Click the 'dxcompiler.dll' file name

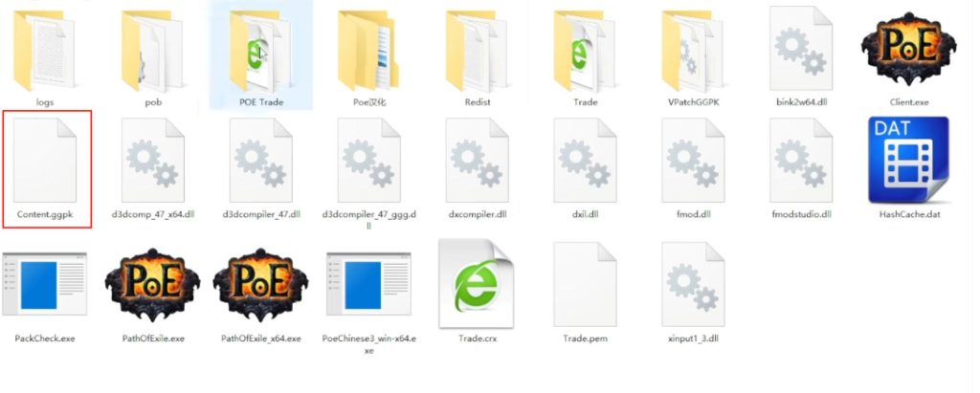[478, 214]
